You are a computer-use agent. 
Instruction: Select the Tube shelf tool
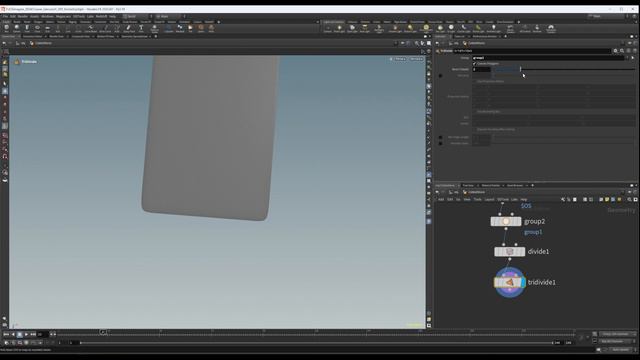(x=27, y=28)
